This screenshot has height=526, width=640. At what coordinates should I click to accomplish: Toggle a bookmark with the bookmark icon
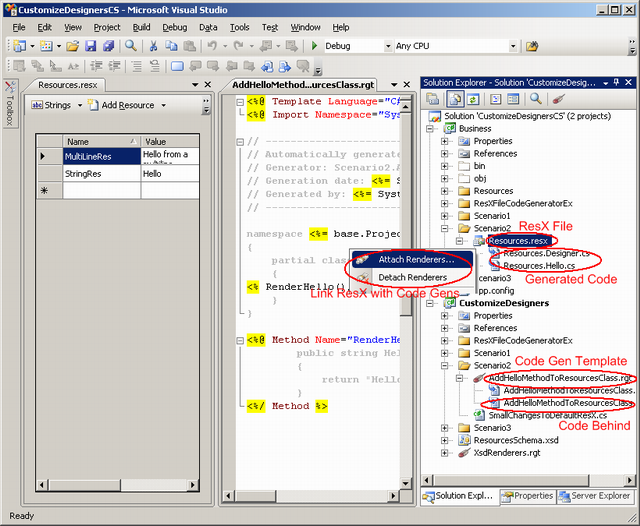(x=177, y=66)
